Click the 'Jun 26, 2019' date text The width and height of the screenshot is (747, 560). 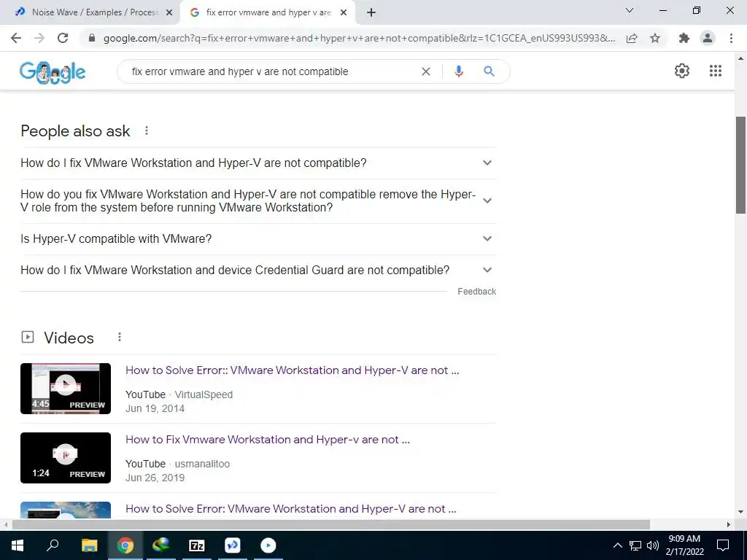155,478
